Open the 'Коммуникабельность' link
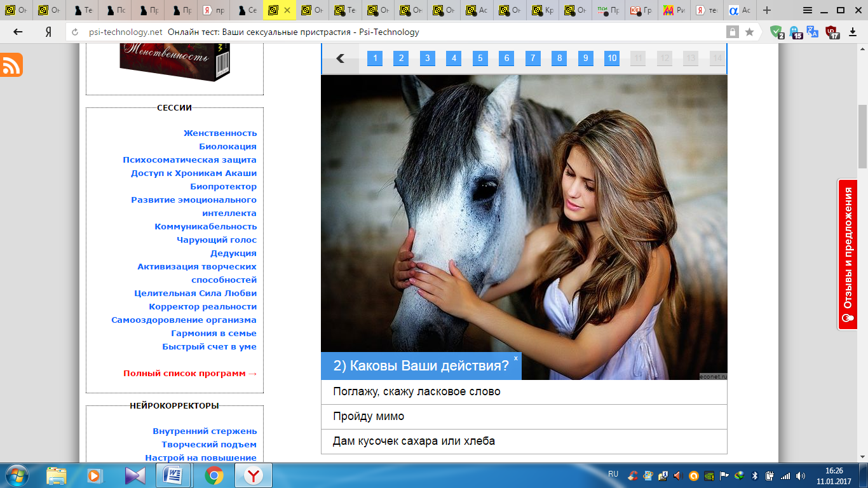The width and height of the screenshot is (868, 488). point(206,226)
